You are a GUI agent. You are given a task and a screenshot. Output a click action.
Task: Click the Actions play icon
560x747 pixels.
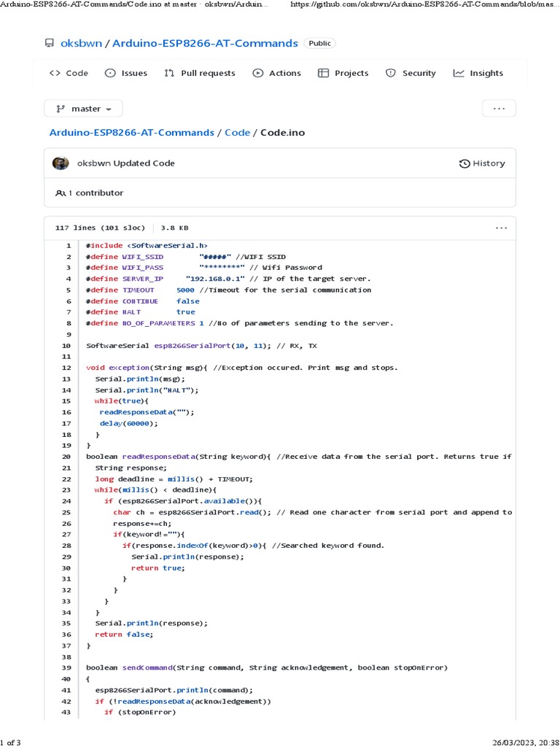[257, 73]
